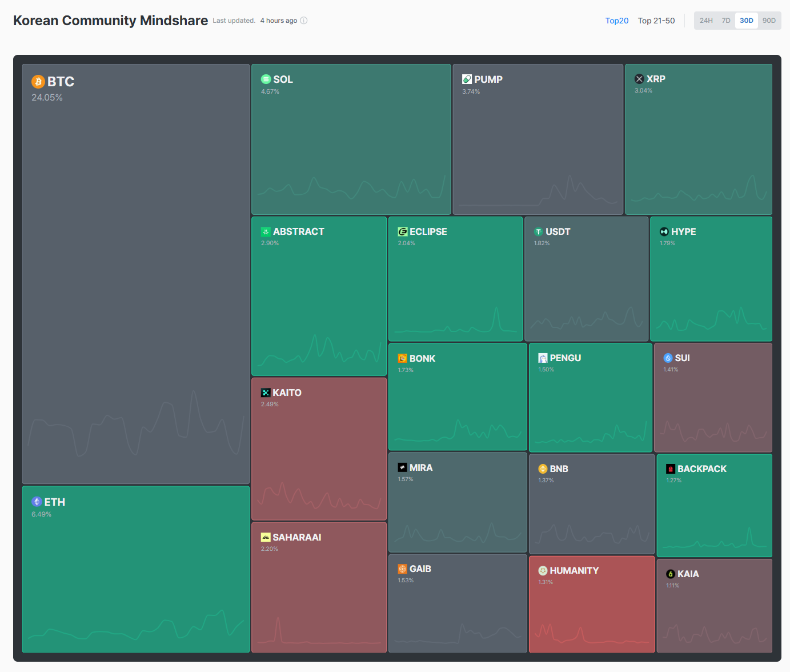
Task: Open the SAHARAAI tile sparkline
Action: point(319,630)
